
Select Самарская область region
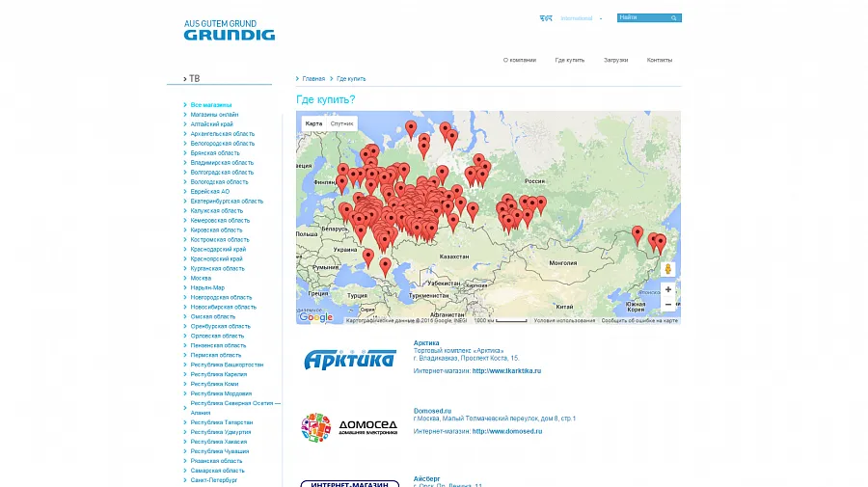(x=218, y=471)
